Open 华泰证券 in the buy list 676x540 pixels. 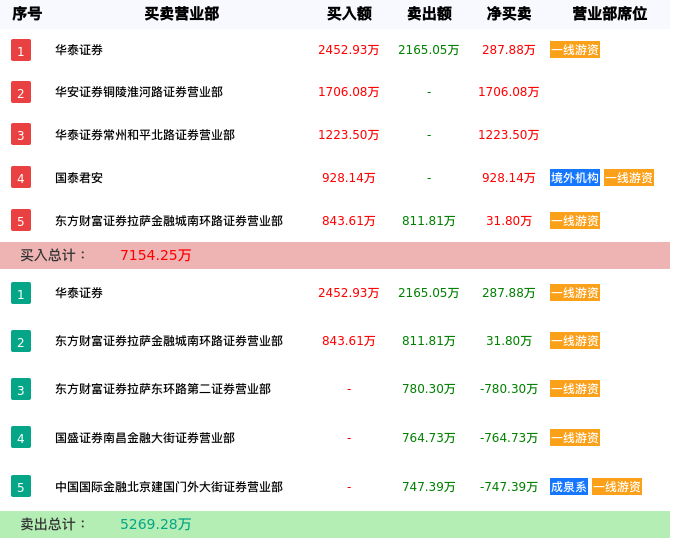point(79,50)
